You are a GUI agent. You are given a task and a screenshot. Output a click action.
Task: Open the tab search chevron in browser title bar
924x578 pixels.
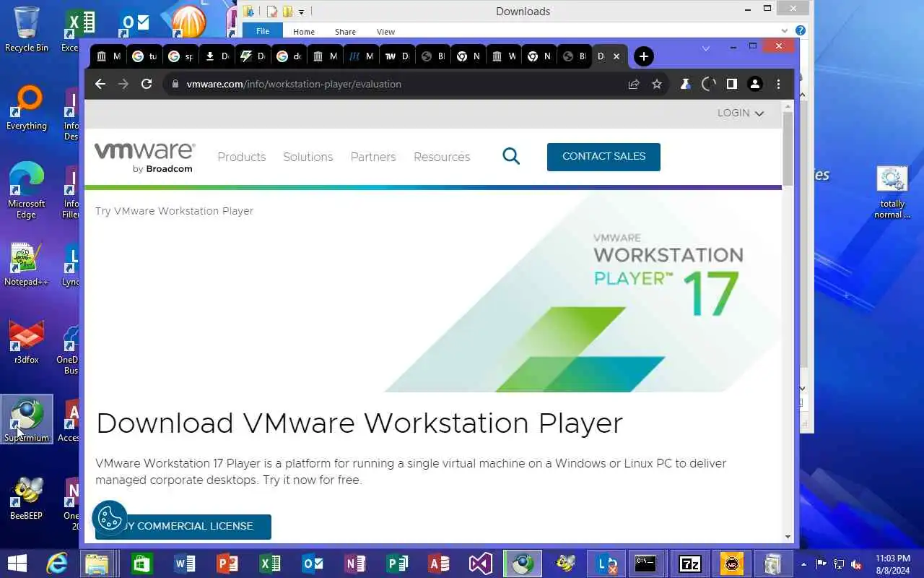coord(706,48)
